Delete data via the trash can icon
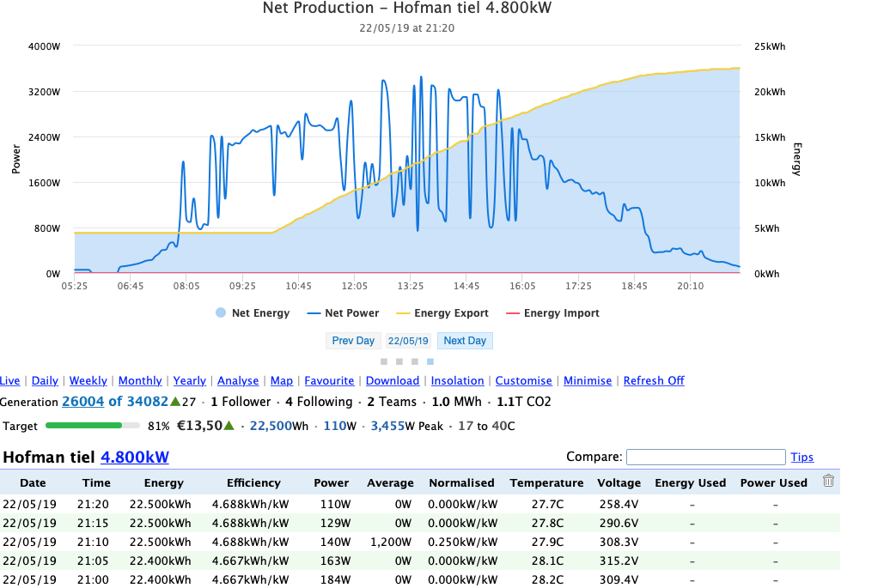 click(828, 481)
